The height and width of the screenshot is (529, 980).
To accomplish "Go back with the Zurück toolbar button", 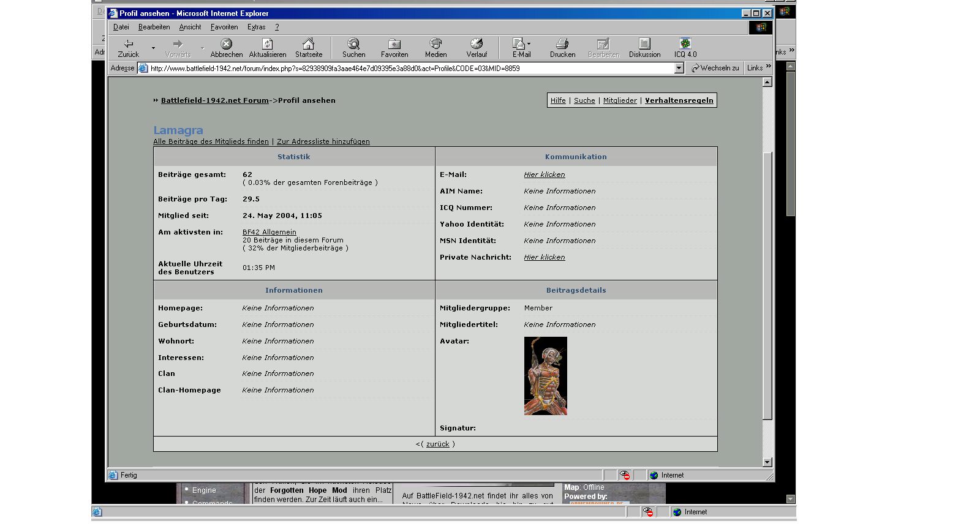I will click(x=129, y=48).
